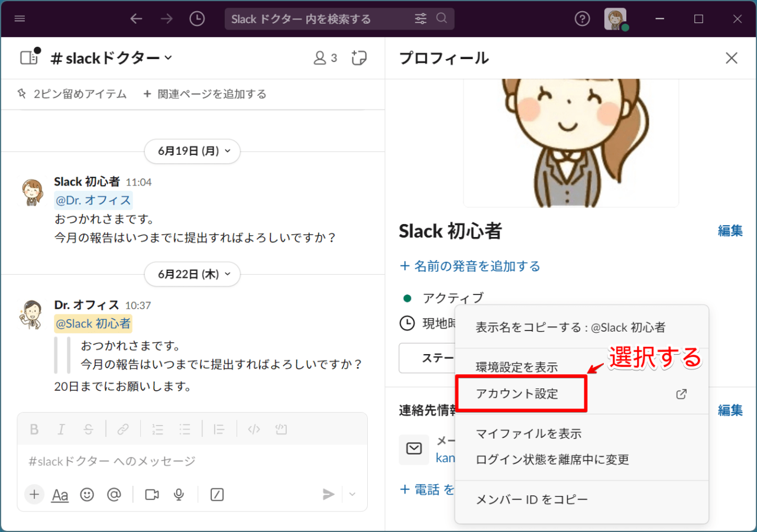Apply bold formatting in composer
This screenshot has width=757, height=532.
[35, 429]
